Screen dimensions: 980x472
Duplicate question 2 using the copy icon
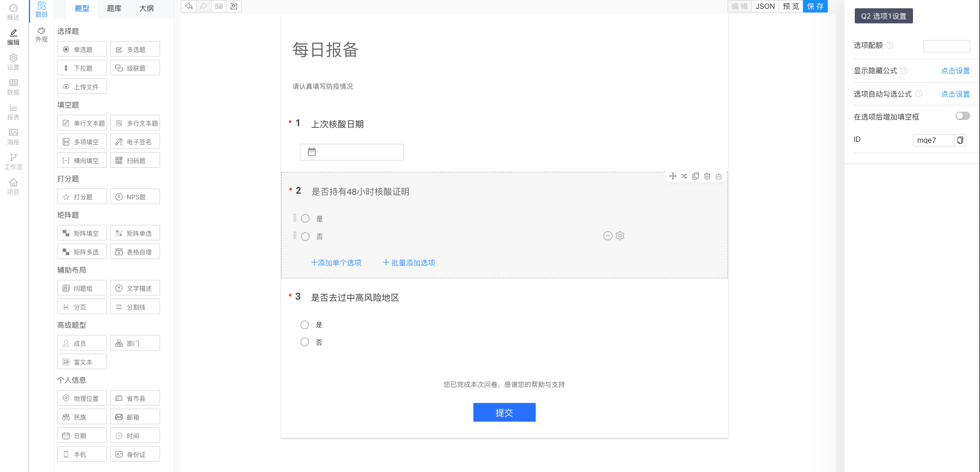(x=696, y=176)
